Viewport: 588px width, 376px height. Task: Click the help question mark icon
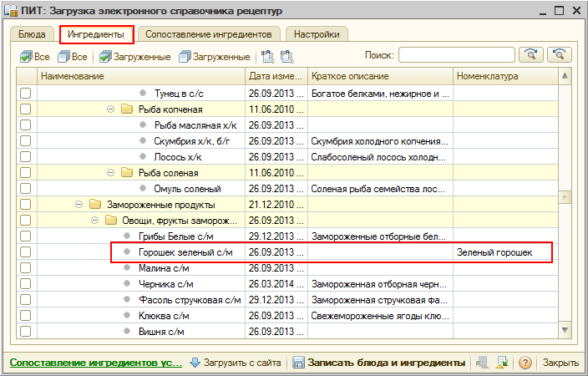coord(525,363)
